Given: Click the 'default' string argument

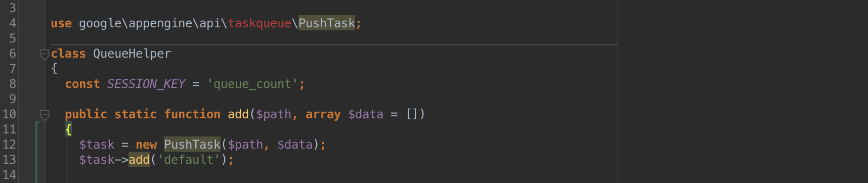Looking at the screenshot, I should 189,160.
